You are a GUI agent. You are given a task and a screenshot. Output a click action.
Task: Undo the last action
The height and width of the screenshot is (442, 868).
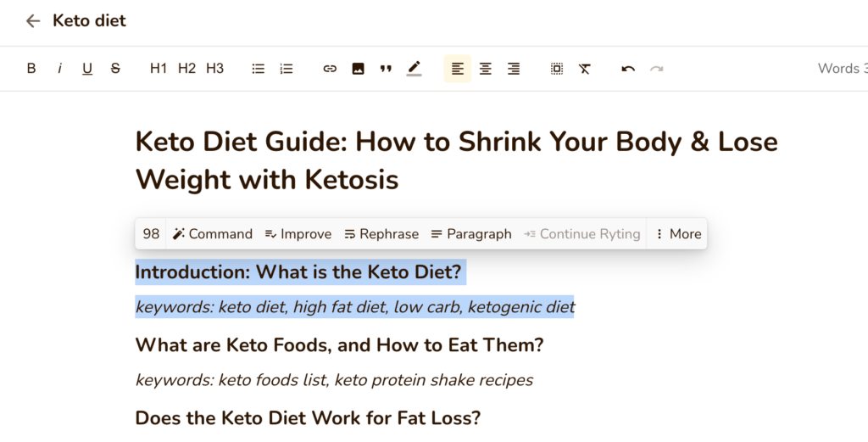pos(628,69)
